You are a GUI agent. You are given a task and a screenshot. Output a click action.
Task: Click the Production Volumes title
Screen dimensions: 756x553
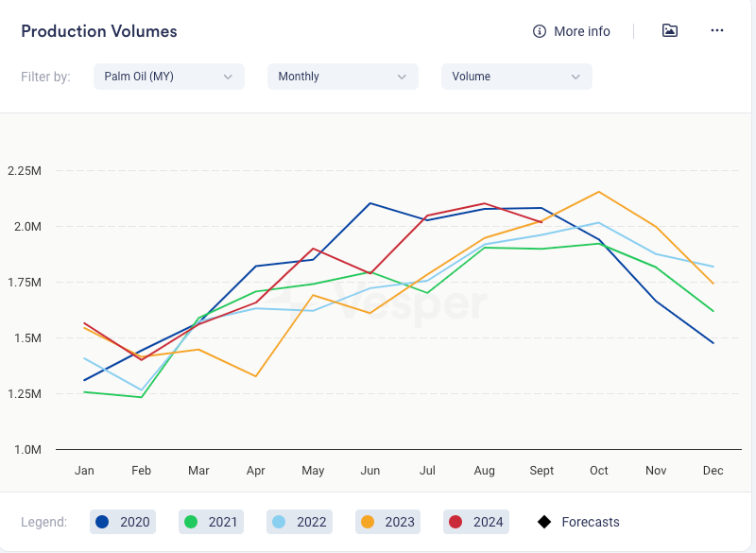point(99,31)
